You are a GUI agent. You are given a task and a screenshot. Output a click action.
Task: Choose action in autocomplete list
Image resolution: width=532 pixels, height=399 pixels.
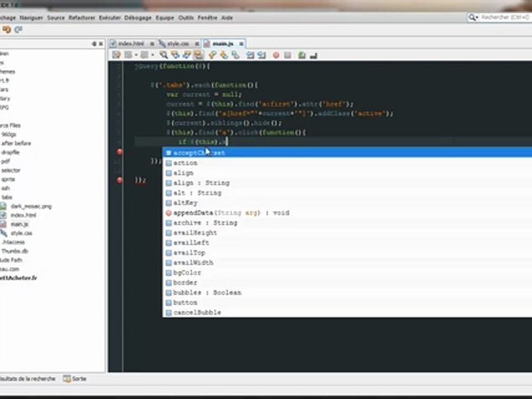347,163
